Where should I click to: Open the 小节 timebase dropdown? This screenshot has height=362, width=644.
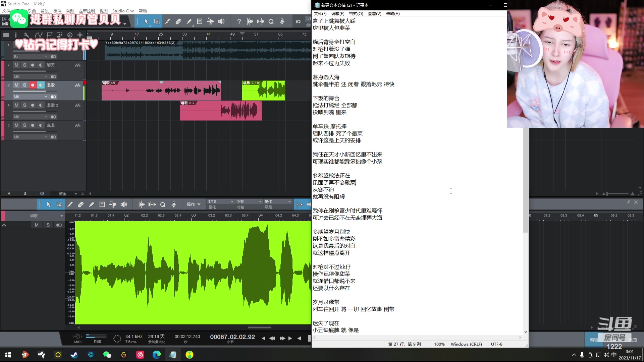249,201
